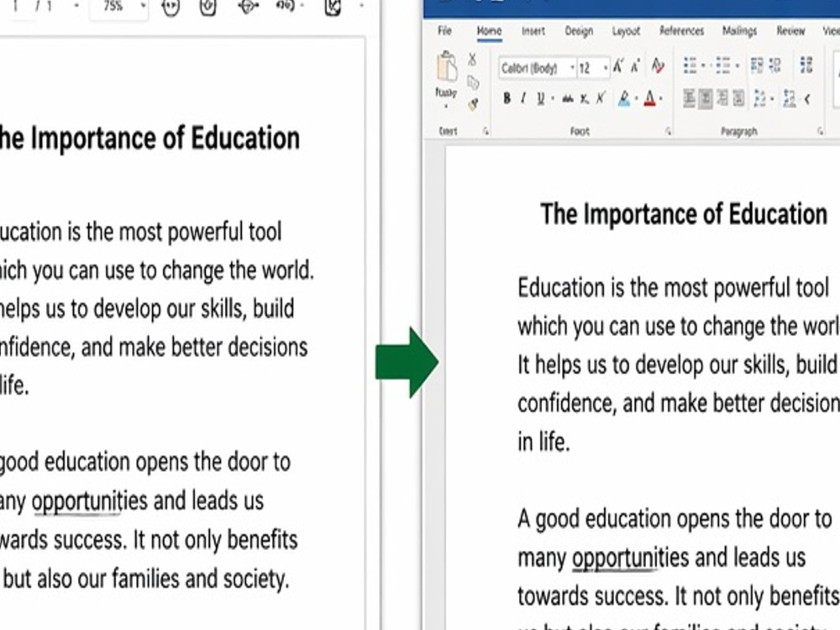Switch to the Mailings tab

point(739,31)
